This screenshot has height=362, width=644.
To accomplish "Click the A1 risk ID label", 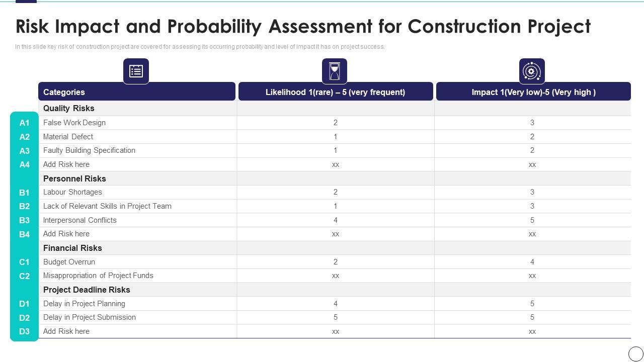I will click(x=24, y=123).
